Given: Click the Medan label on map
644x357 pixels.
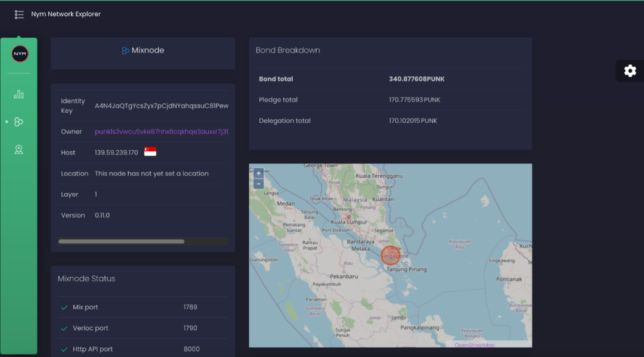Looking at the screenshot, I should pyautogui.click(x=286, y=203).
